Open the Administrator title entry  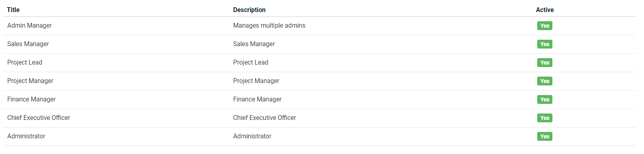pos(26,136)
